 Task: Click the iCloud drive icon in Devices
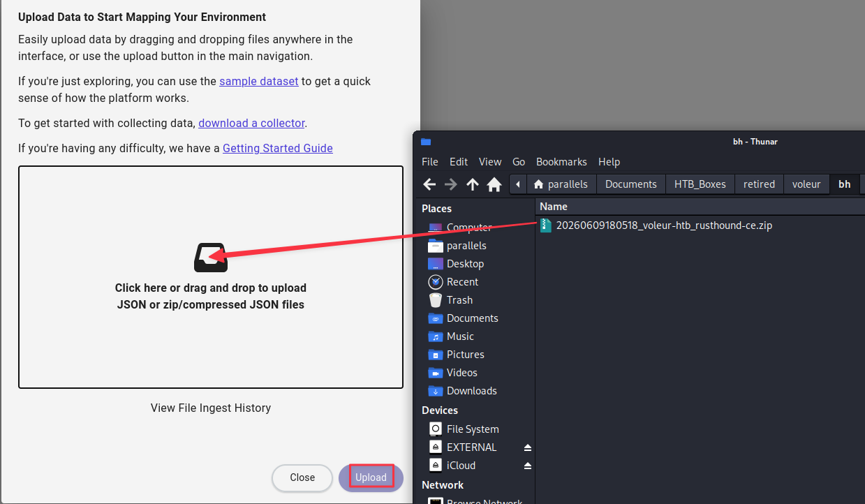(x=435, y=466)
